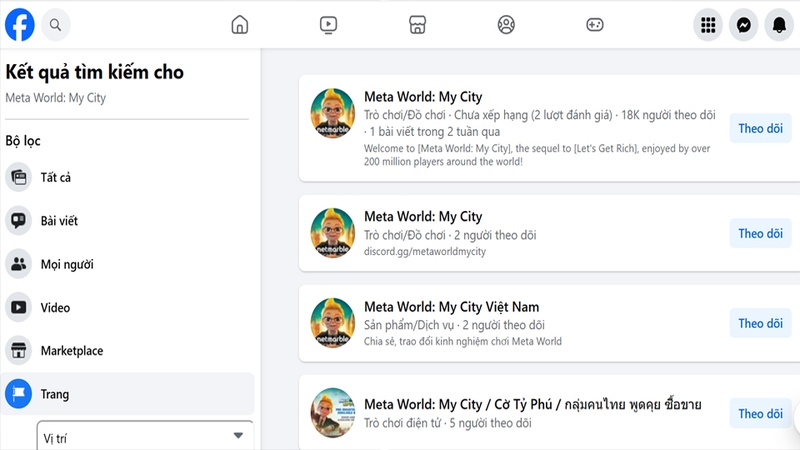This screenshot has height=450, width=800.
Task: Click the 'Meta World: My City' search query text
Action: pyautogui.click(x=56, y=98)
